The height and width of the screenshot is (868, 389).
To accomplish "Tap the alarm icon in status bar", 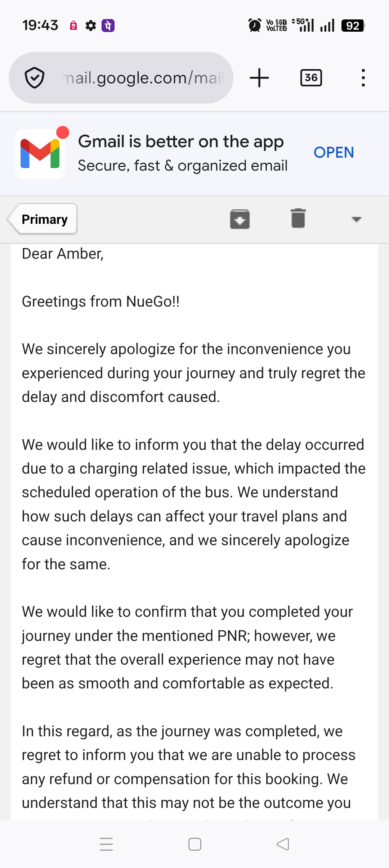I will [255, 26].
